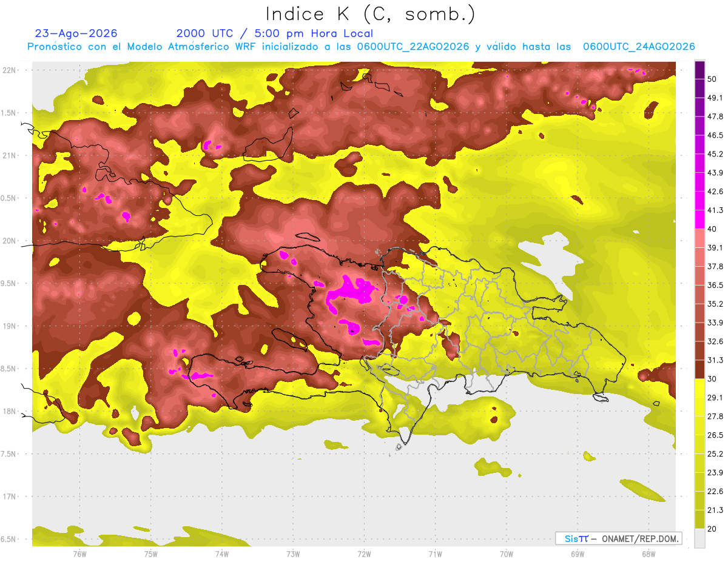Image resolution: width=728 pixels, height=562 pixels.
Task: Click the latitude axis label "21N"
Action: 9,155
